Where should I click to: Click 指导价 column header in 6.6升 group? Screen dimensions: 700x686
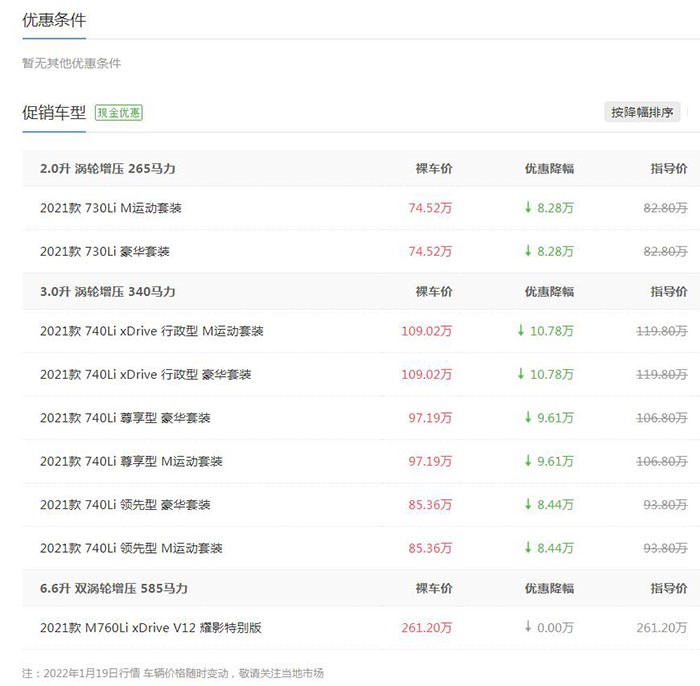pos(669,588)
